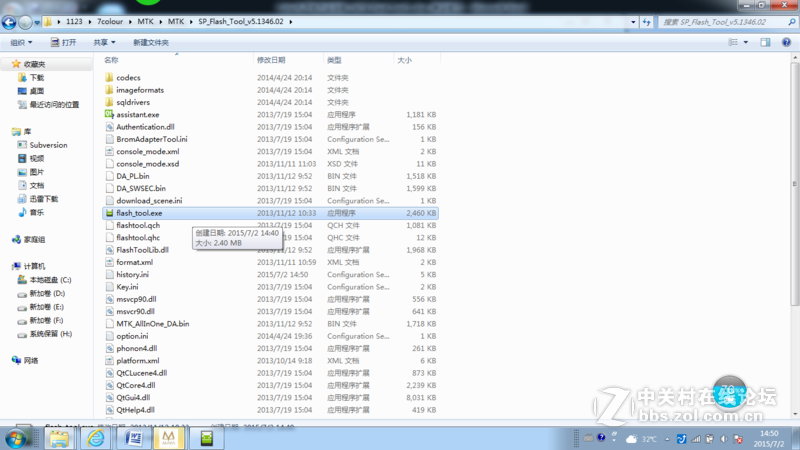Screen dimensions: 800x450
Task: Click the Authentication.dll file icon
Action: (x=109, y=127)
